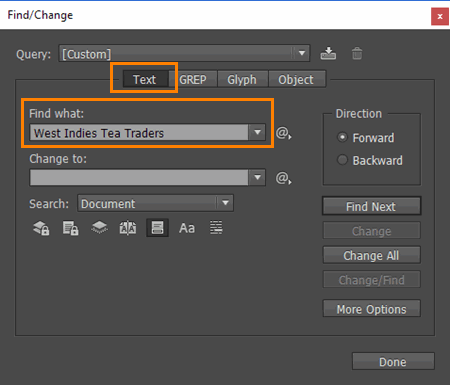450x385 pixels.
Task: Toggle Include Hidden Layers icon
Action: pos(99,228)
